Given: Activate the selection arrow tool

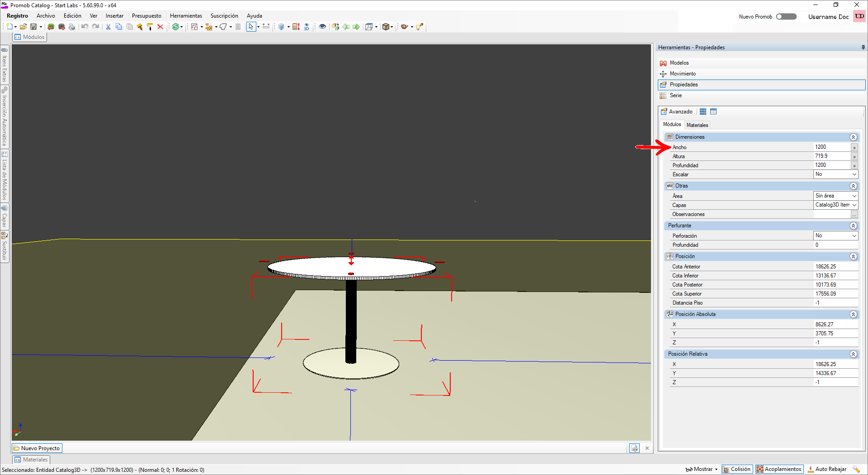Looking at the screenshot, I should (x=251, y=27).
